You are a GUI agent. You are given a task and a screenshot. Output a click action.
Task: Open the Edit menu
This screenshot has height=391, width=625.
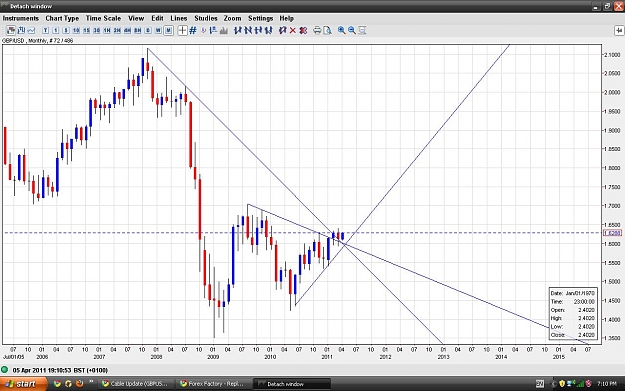click(x=157, y=18)
